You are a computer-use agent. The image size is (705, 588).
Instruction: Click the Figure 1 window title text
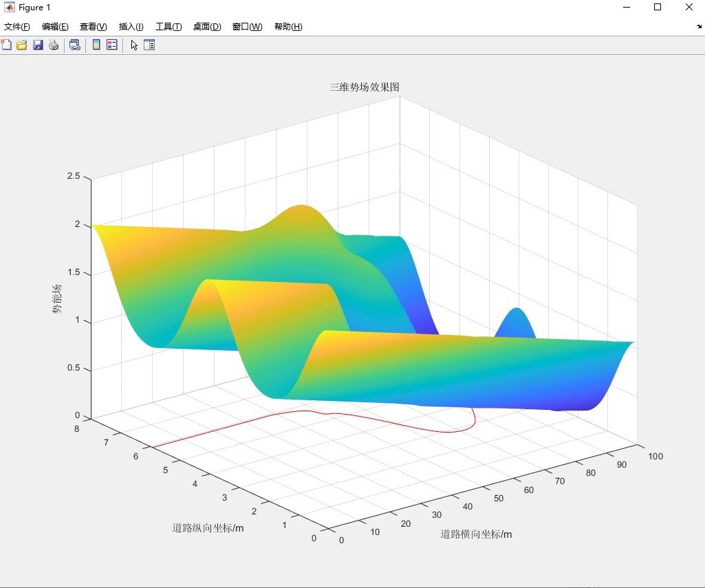tap(34, 7)
